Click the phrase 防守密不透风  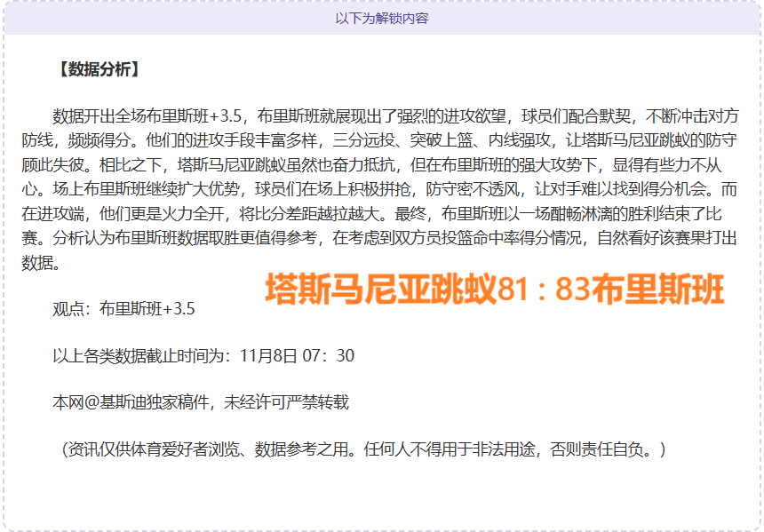coord(472,188)
